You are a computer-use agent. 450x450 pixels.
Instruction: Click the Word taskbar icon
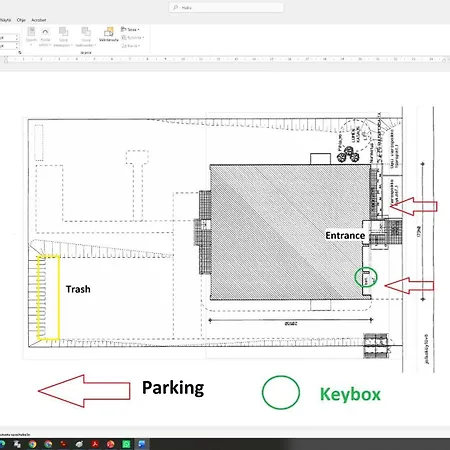tap(142, 444)
